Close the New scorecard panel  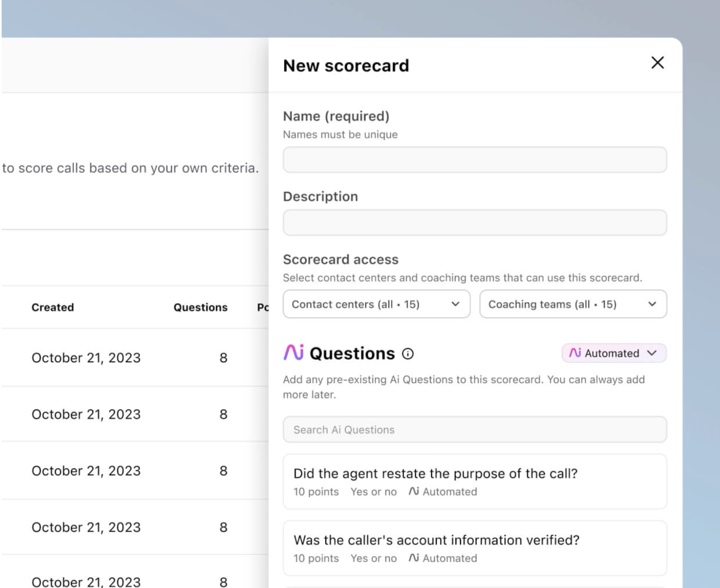(657, 63)
